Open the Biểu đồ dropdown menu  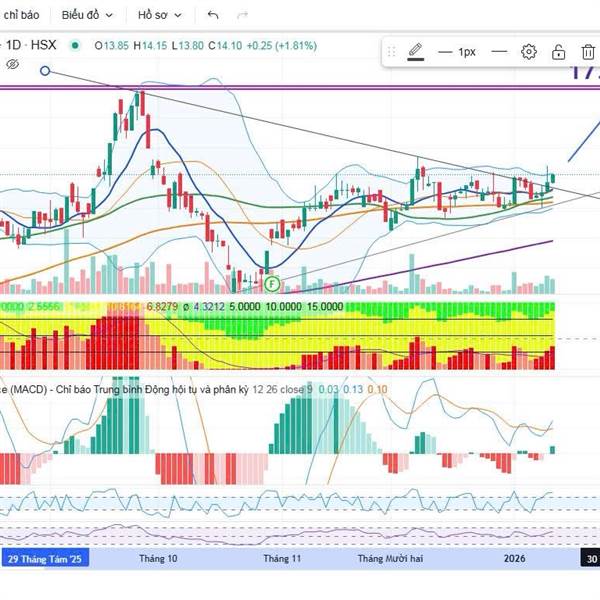(87, 15)
